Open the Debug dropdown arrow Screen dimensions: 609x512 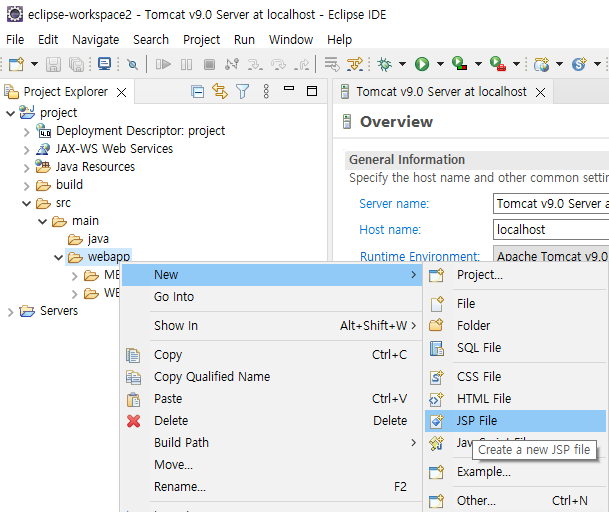pyautogui.click(x=402, y=64)
